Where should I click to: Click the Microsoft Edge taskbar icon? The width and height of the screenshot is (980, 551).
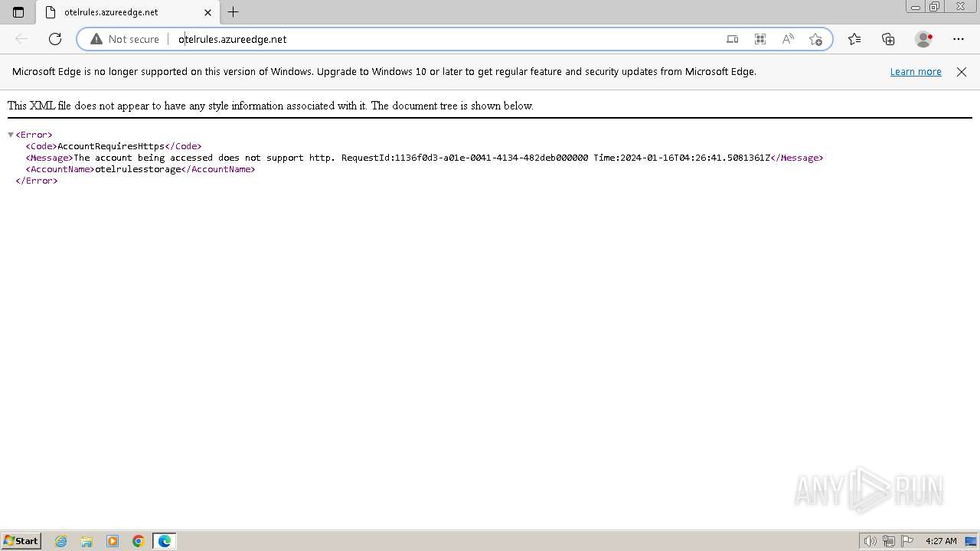(x=165, y=541)
